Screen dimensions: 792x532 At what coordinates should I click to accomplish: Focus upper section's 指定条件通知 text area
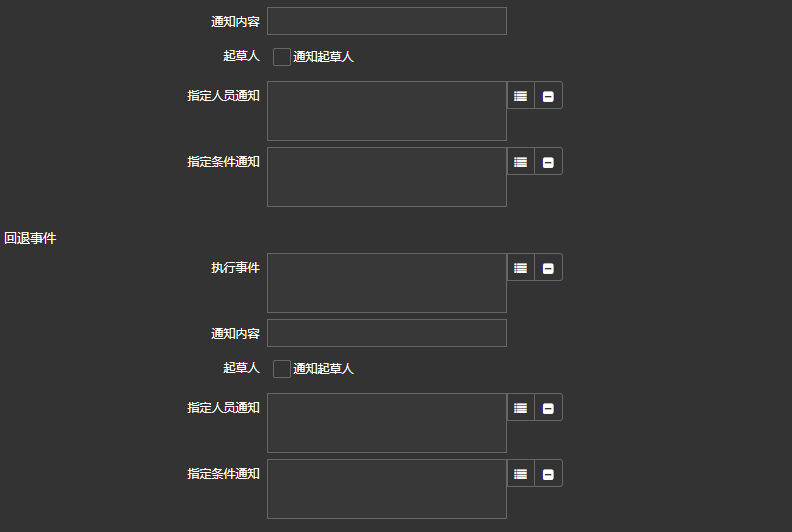(386, 177)
